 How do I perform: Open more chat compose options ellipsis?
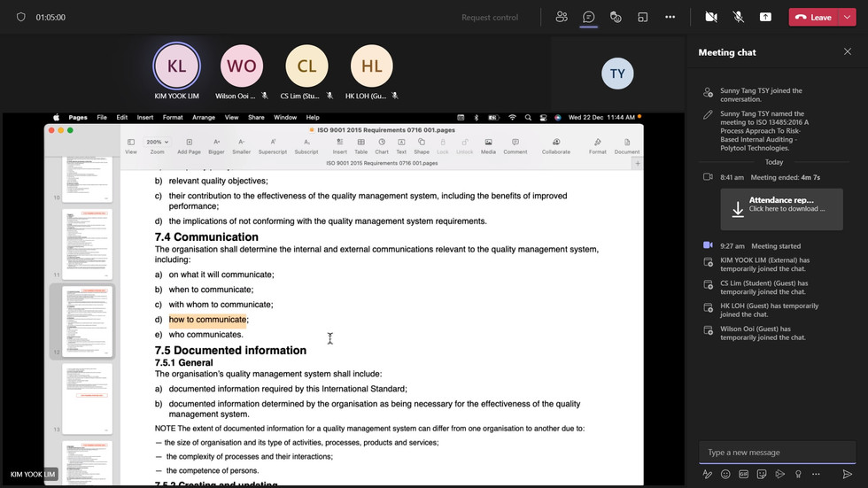(x=816, y=474)
